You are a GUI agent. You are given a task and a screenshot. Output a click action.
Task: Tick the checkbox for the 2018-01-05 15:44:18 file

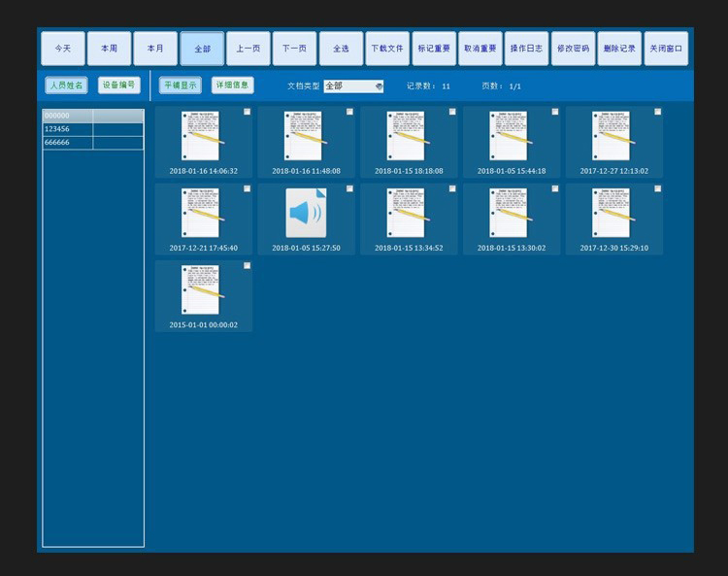pos(555,112)
